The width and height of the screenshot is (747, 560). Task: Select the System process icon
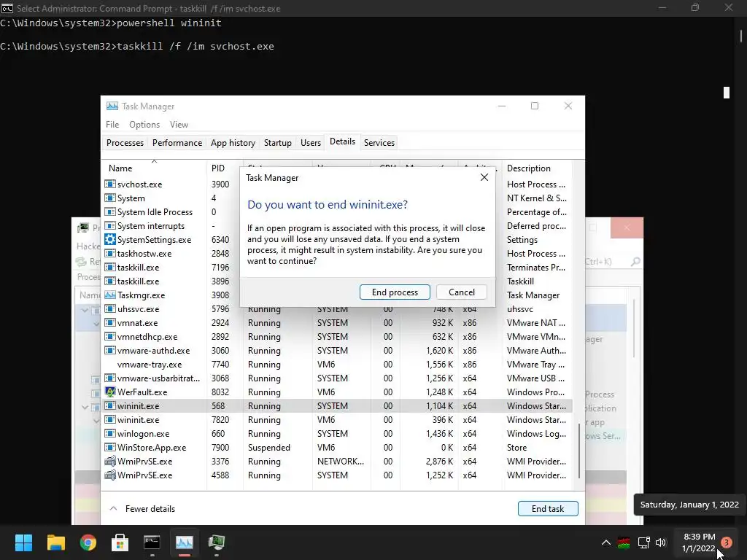pyautogui.click(x=110, y=198)
